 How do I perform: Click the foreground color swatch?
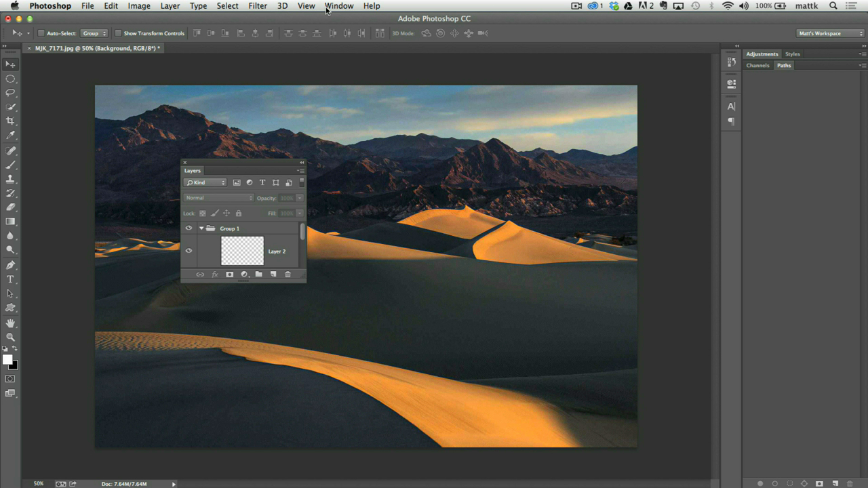(7, 360)
